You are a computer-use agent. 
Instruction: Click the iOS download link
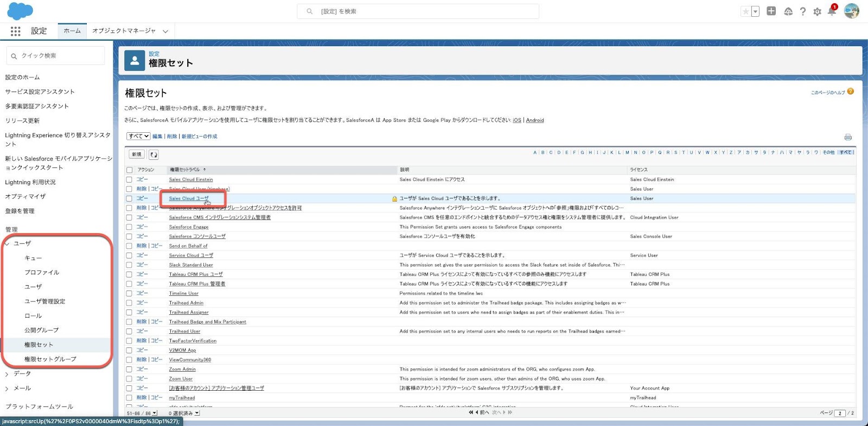coord(517,120)
